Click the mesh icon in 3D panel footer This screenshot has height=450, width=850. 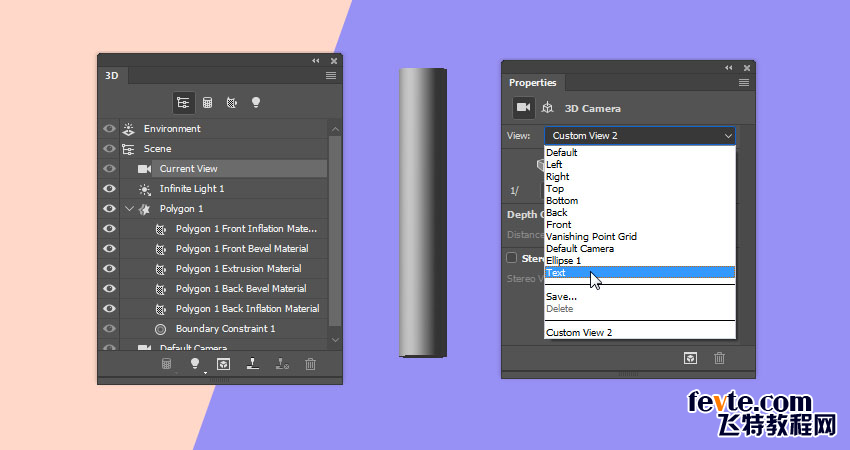[166, 364]
